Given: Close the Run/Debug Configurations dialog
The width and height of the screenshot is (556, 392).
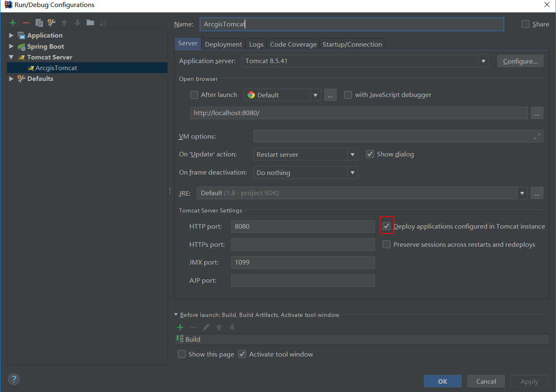Looking at the screenshot, I should [547, 5].
